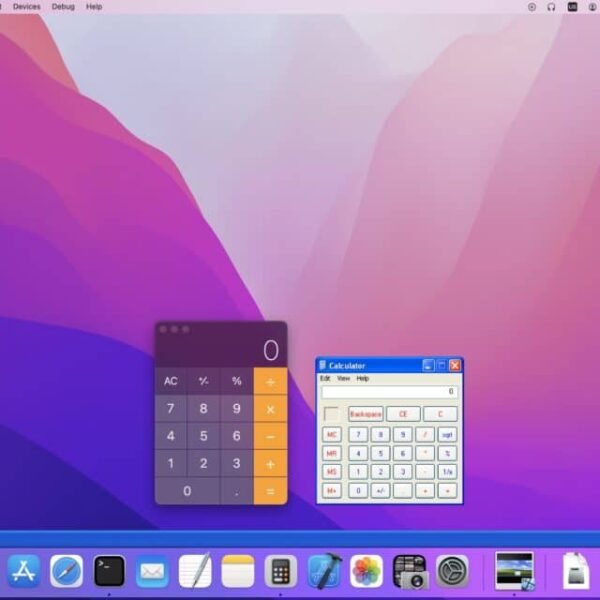Click digit 1 on macOS calculator
Screen dimensions: 600x600
point(171,463)
